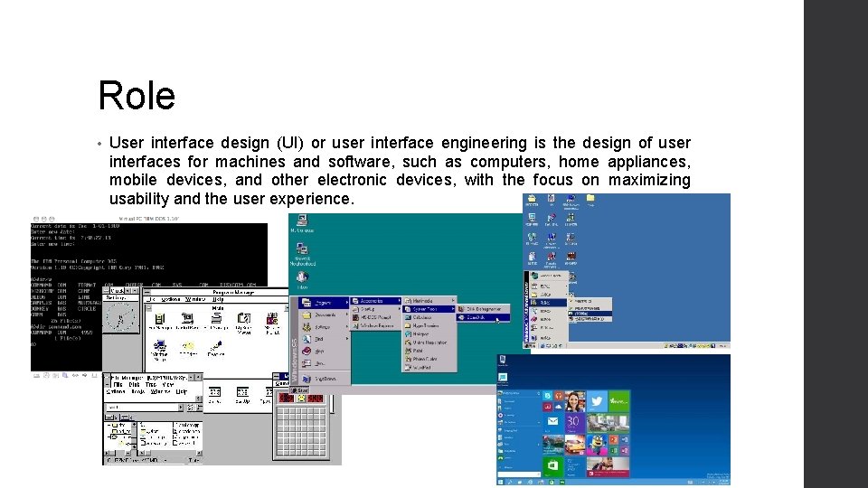Launch Paint from Accessories submenu

[x=429, y=351]
